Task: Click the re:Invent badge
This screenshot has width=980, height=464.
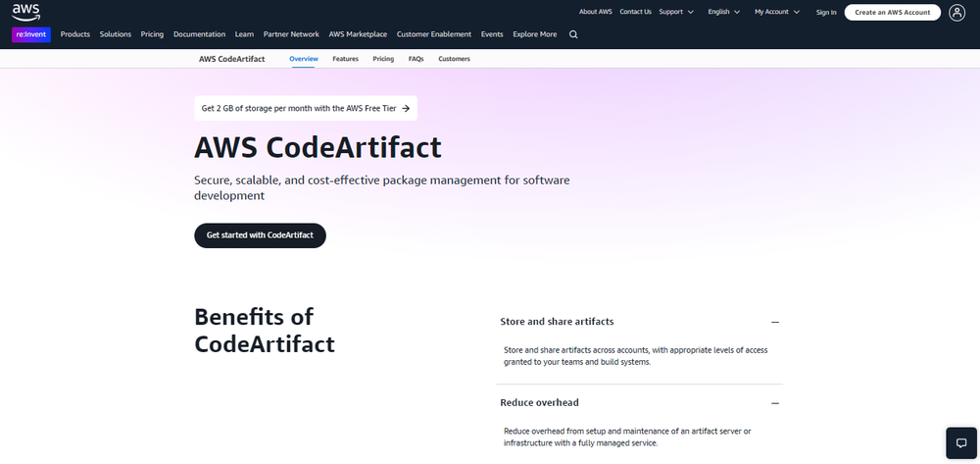Action: pos(31,34)
